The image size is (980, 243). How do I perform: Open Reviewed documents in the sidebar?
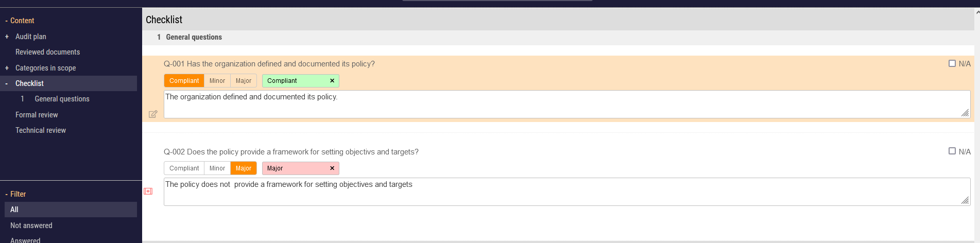click(x=47, y=52)
